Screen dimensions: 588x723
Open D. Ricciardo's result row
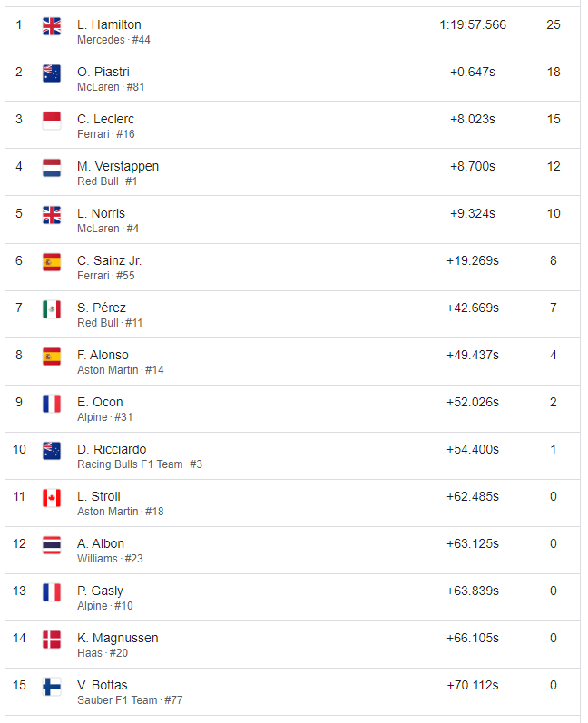[292, 455]
